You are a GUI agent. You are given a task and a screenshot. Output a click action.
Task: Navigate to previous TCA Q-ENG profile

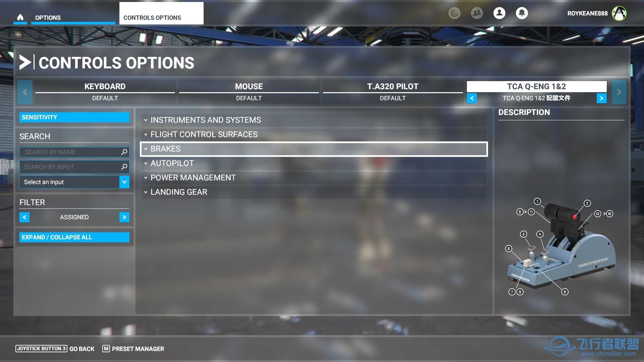[472, 98]
